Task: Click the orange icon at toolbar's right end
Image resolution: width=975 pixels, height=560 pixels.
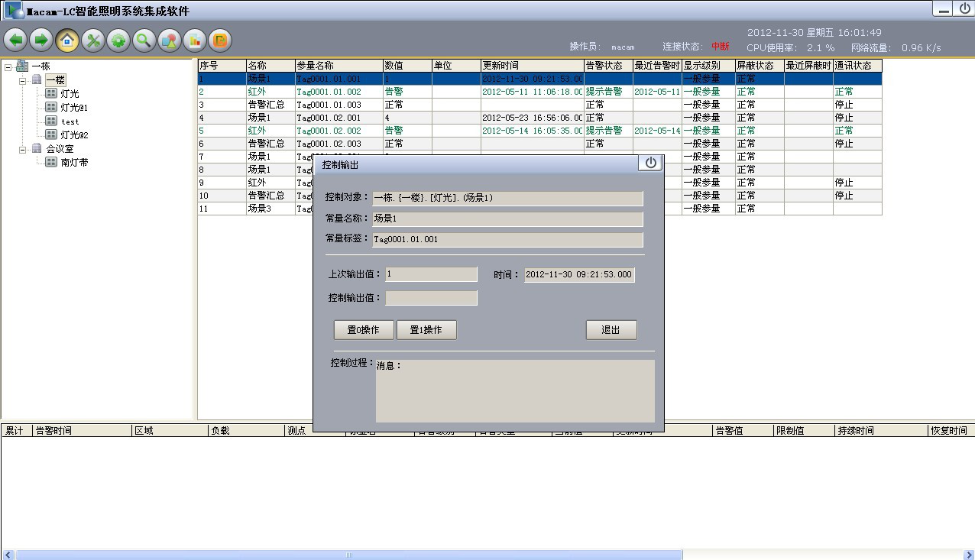Action: 219,40
